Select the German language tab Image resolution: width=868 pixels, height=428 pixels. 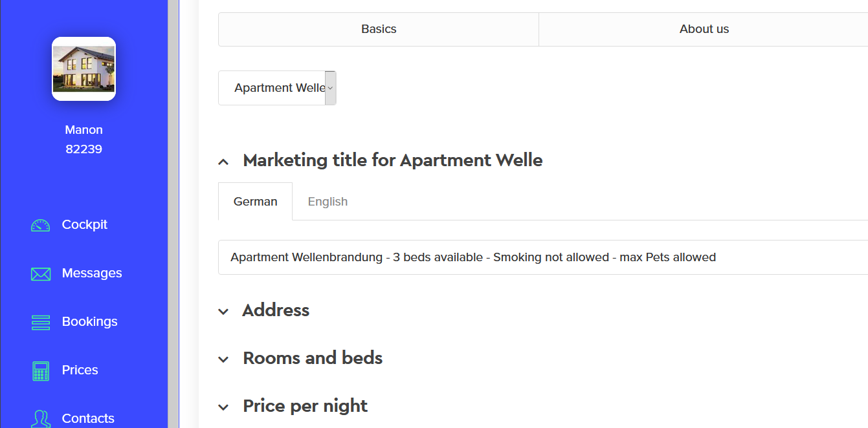click(x=255, y=202)
